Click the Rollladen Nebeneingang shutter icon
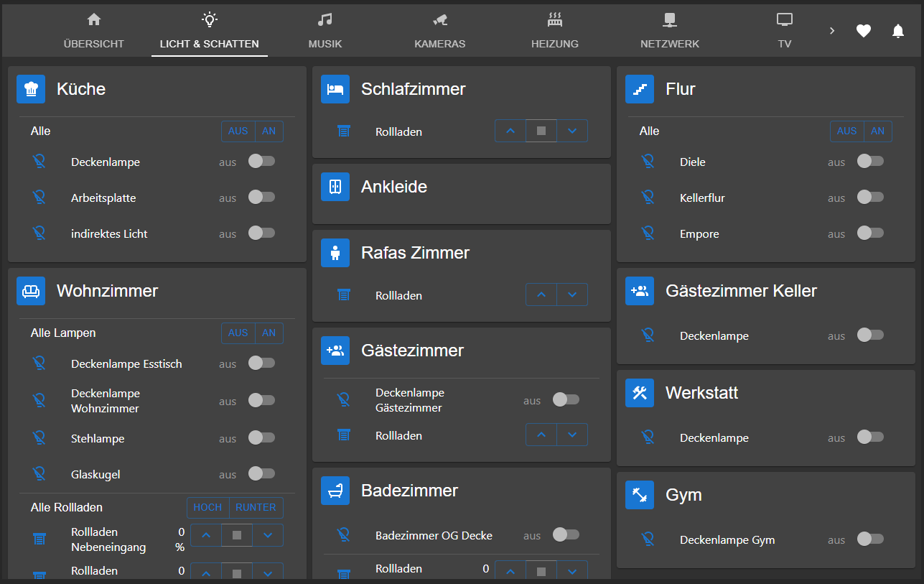The image size is (924, 584). 39,539
